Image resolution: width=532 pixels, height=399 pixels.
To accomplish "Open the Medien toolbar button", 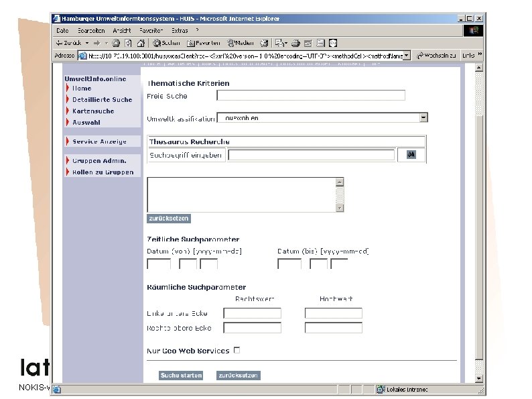I will [x=241, y=43].
